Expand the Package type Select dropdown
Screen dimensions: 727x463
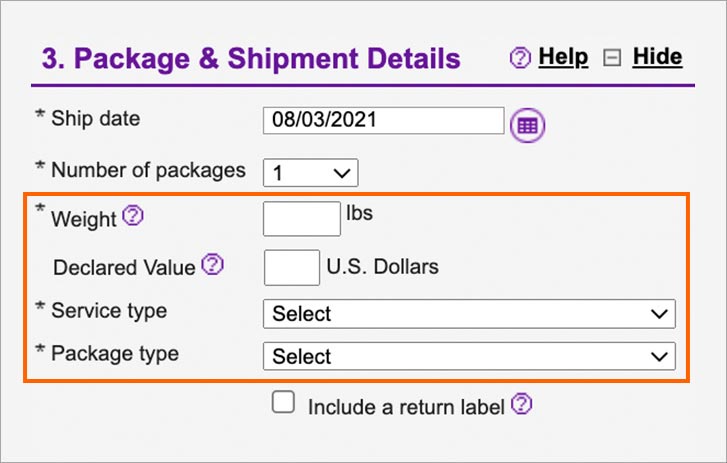469,356
